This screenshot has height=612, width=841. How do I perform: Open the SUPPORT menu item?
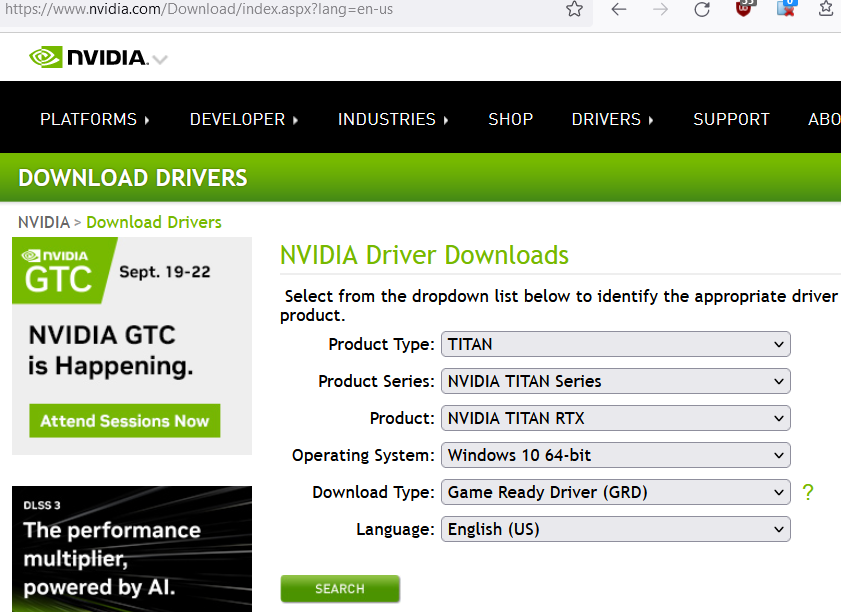point(731,119)
